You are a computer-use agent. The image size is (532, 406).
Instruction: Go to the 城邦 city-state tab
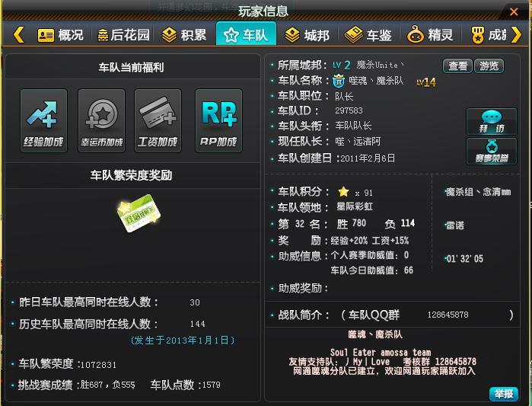(307, 35)
